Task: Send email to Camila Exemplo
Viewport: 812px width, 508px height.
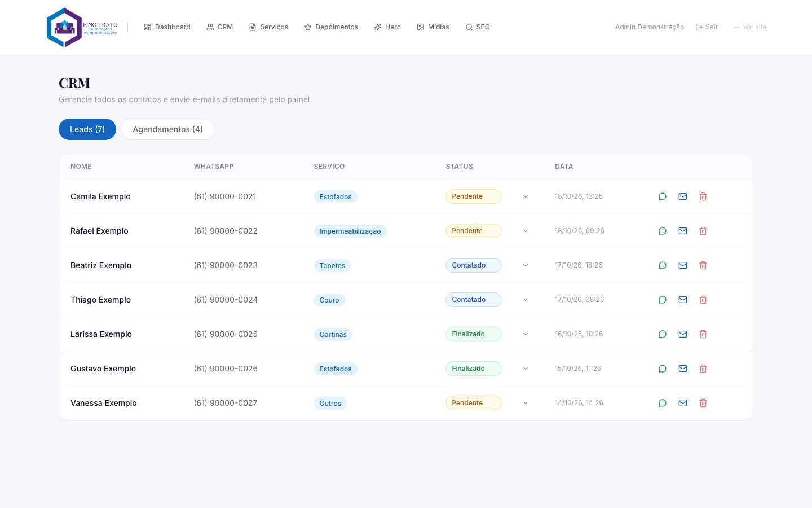Action: coord(683,196)
